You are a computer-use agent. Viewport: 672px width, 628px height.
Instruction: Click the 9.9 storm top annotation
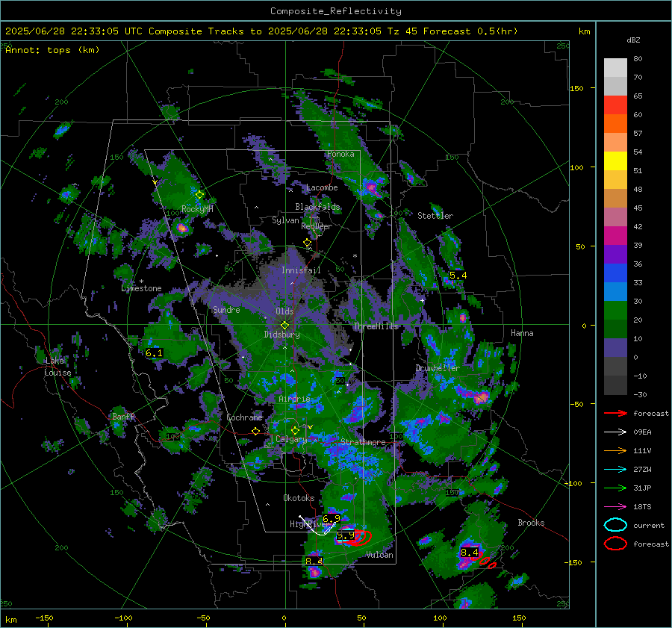pyautogui.click(x=346, y=535)
